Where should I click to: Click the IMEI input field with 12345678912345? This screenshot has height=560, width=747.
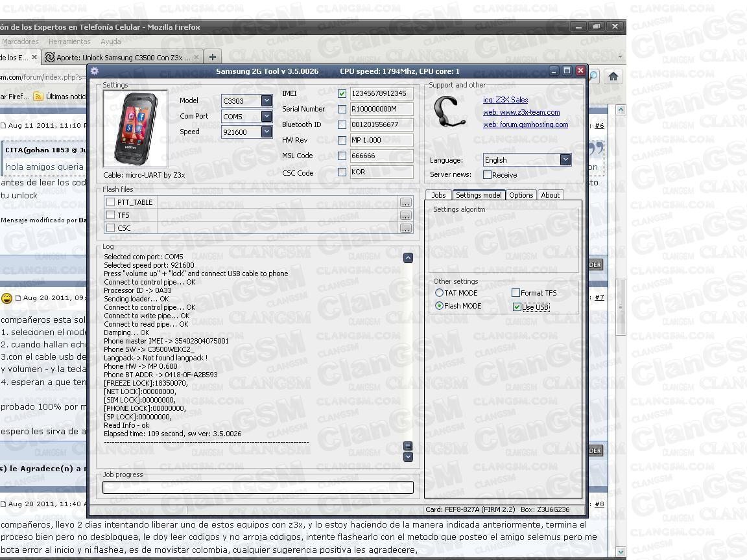click(381, 94)
